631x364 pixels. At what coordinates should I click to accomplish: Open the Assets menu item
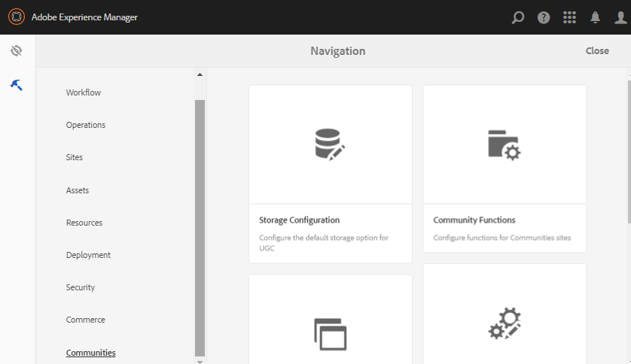coord(78,190)
